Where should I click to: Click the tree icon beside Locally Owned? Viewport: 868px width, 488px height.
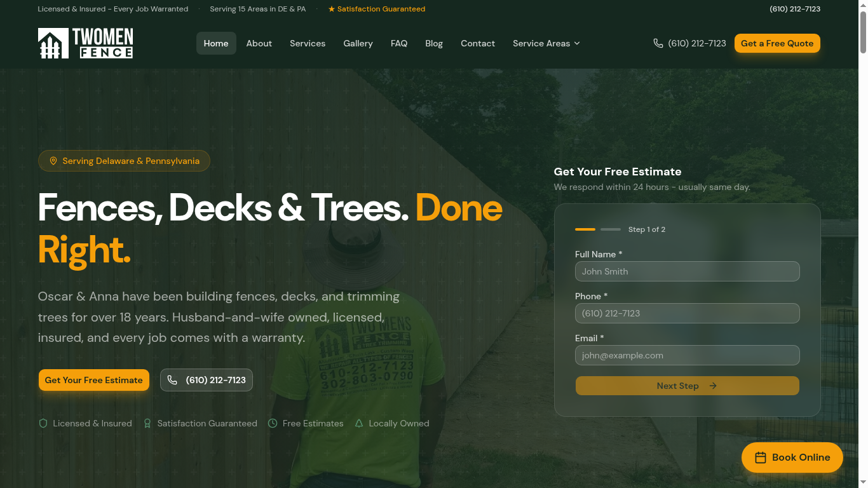[x=359, y=423]
